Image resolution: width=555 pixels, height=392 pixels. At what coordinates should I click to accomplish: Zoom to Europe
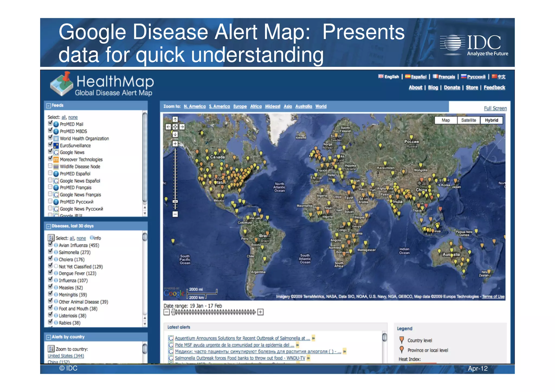[240, 106]
